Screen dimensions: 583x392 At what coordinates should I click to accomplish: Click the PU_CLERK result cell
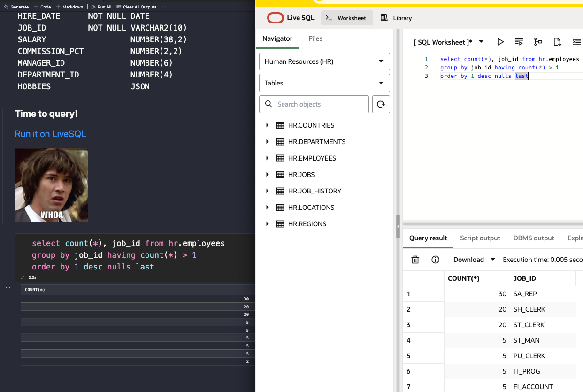pos(543,356)
